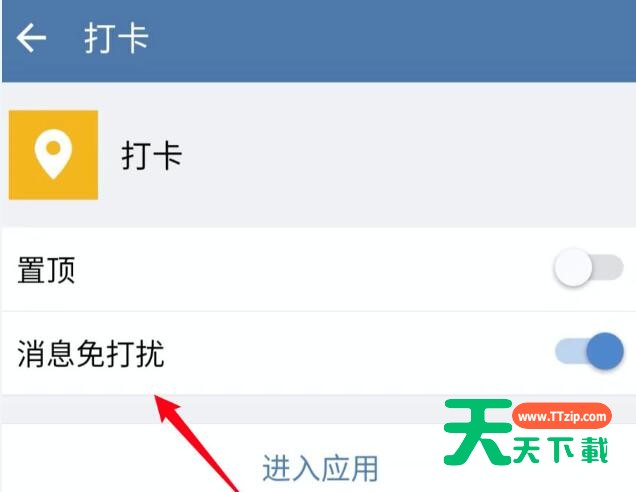Open the www.TTzip.com orange badge
The height and width of the screenshot is (492, 636).
point(562,416)
